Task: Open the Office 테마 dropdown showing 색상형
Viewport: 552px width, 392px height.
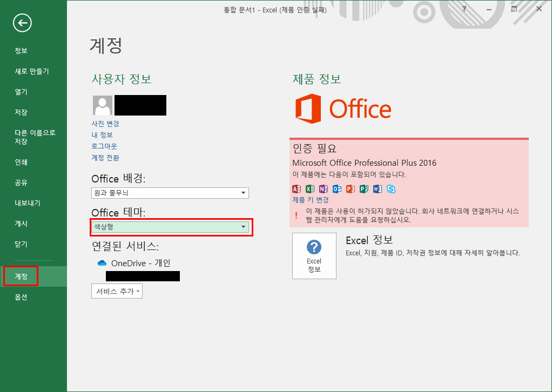Action: point(170,227)
